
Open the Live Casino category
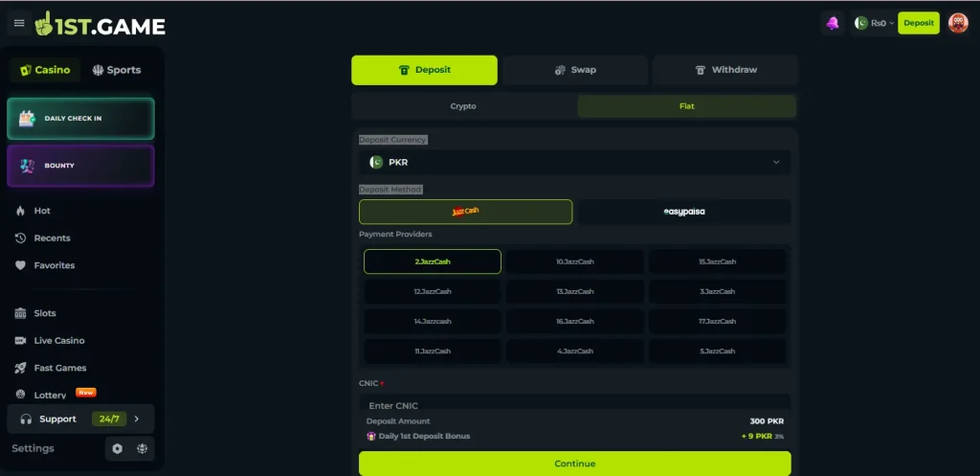[x=59, y=340]
